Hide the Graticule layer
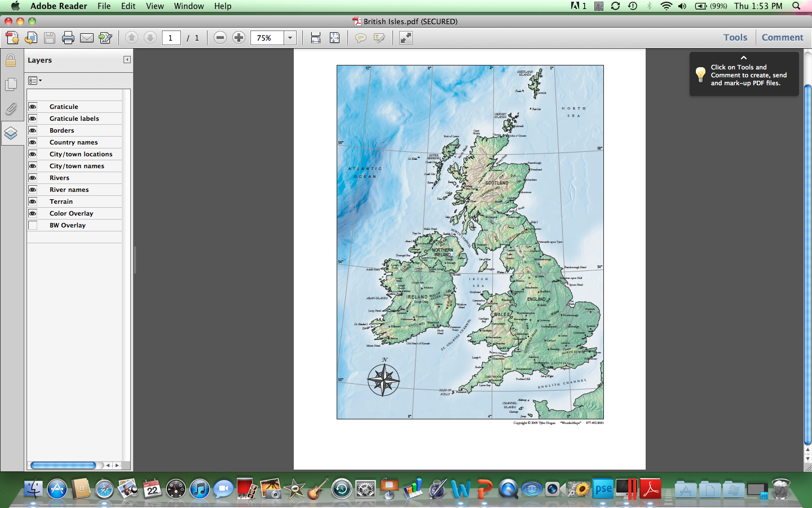This screenshot has height=508, width=812. pos(33,107)
